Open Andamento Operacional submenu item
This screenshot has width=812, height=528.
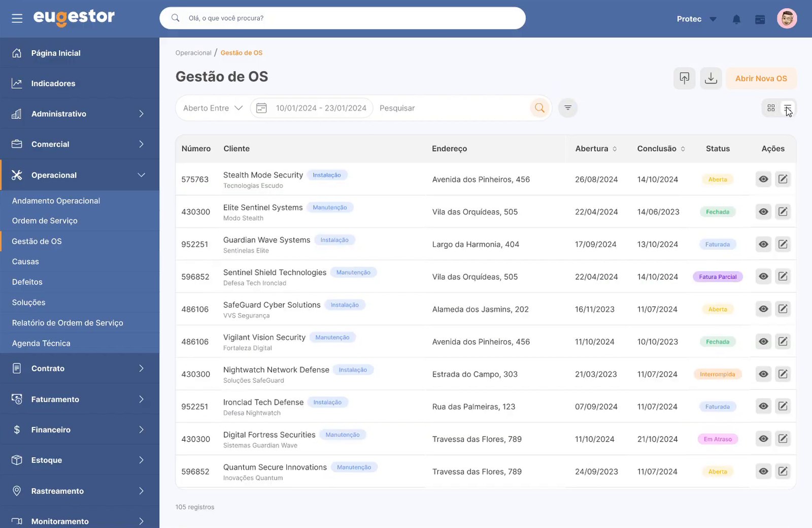[80, 201]
